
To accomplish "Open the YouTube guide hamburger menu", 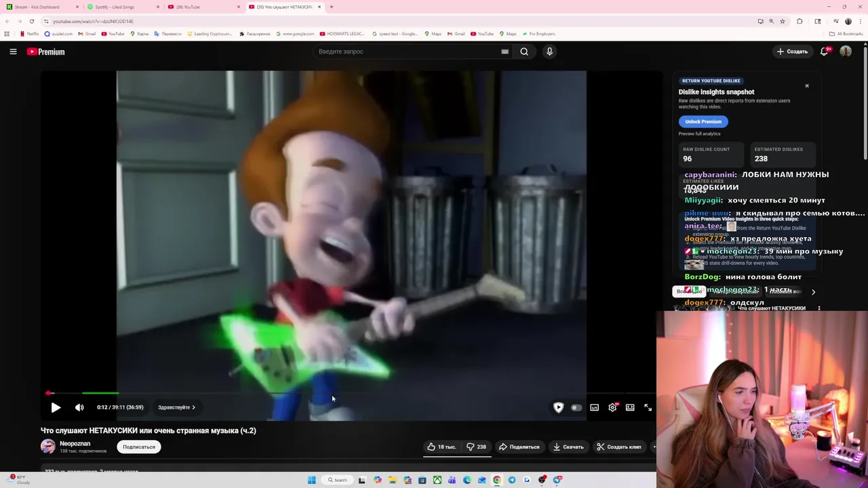I will (x=13, y=52).
